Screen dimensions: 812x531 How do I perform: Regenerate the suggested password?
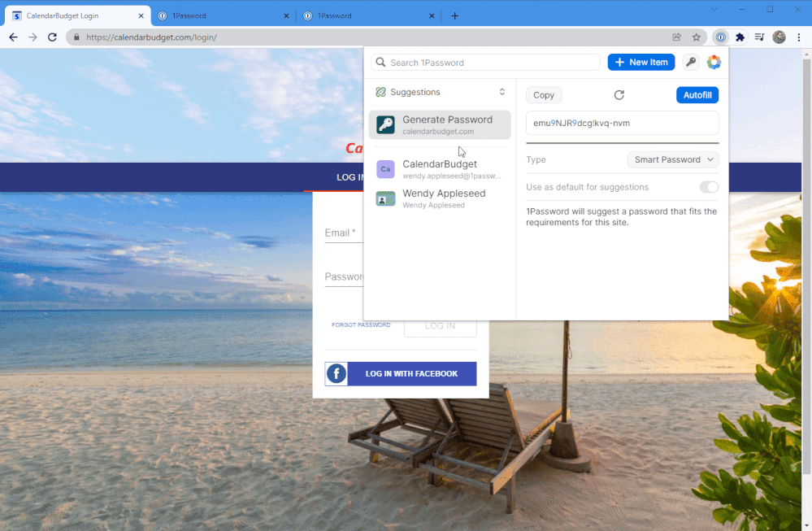619,95
